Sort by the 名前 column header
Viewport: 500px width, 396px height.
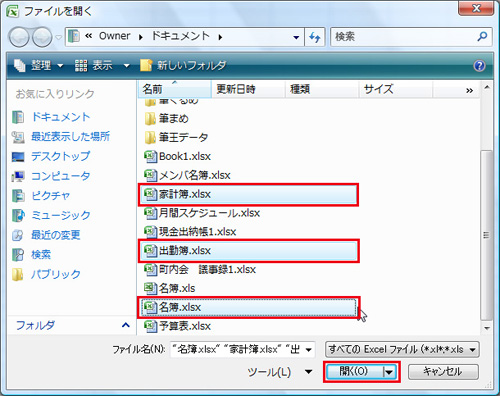[175, 89]
